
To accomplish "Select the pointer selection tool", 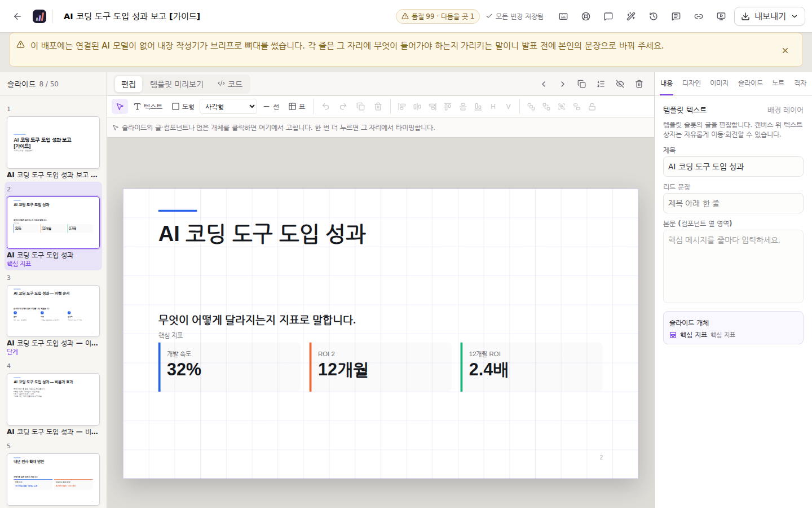I will [120, 107].
